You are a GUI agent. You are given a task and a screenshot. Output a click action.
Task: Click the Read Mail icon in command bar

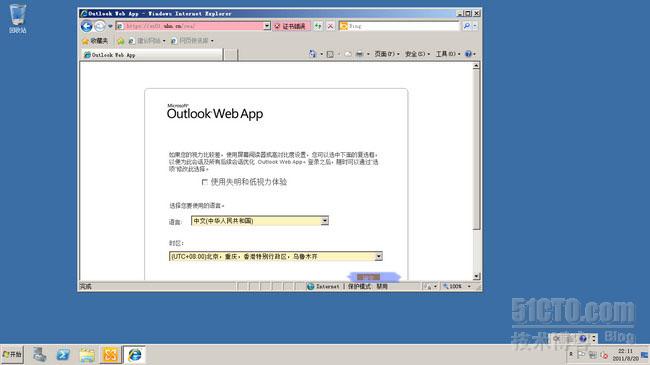pyautogui.click(x=347, y=54)
